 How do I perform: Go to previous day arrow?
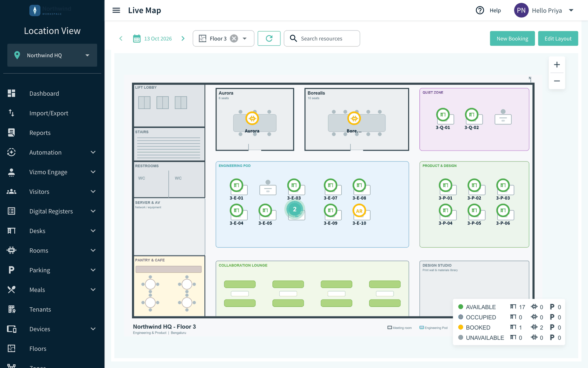click(x=121, y=38)
